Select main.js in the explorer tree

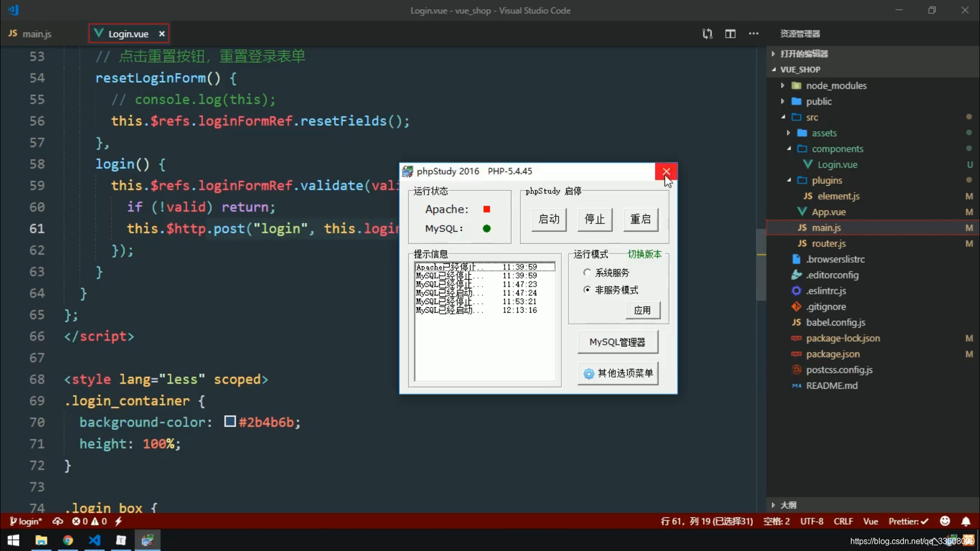(873, 228)
